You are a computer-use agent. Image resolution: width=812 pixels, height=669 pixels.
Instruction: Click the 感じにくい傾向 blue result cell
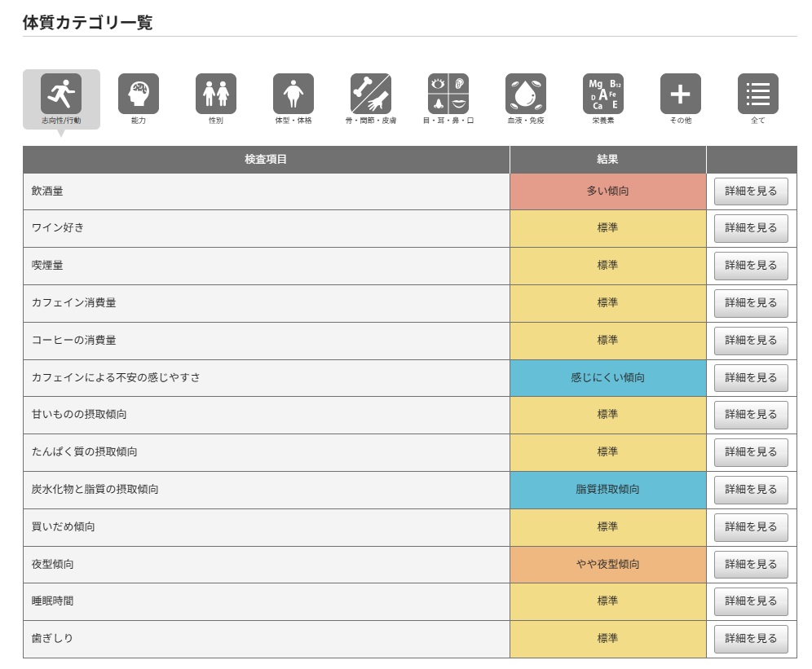(607, 378)
